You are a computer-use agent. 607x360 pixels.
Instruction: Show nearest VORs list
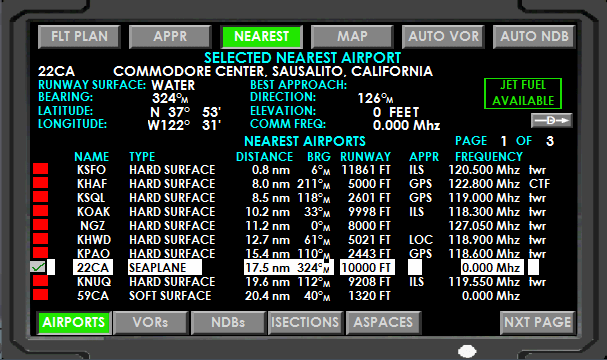click(150, 322)
